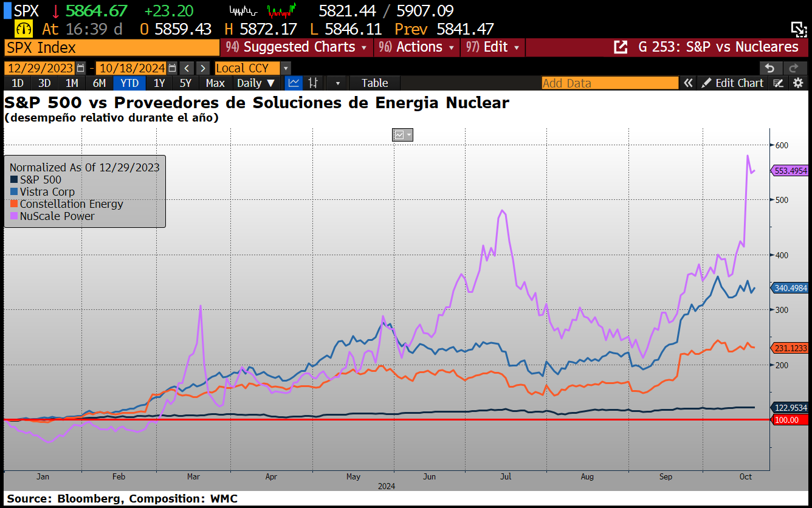812x508 pixels.
Task: Open the Daily periodicity dropdown
Action: (x=256, y=83)
